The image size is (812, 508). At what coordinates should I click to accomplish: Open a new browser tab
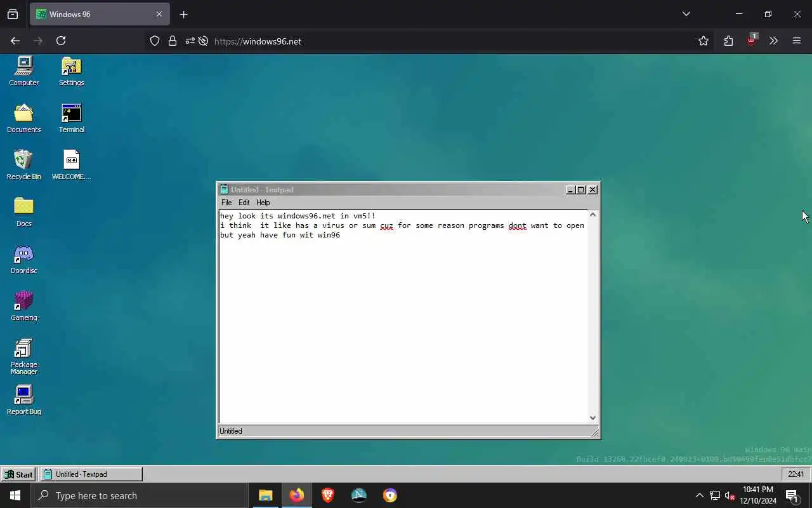click(183, 14)
